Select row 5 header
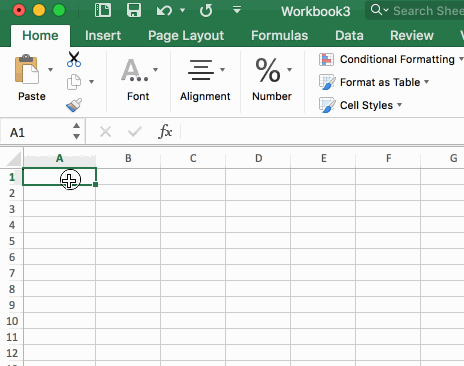The width and height of the screenshot is (464, 366). (12, 241)
